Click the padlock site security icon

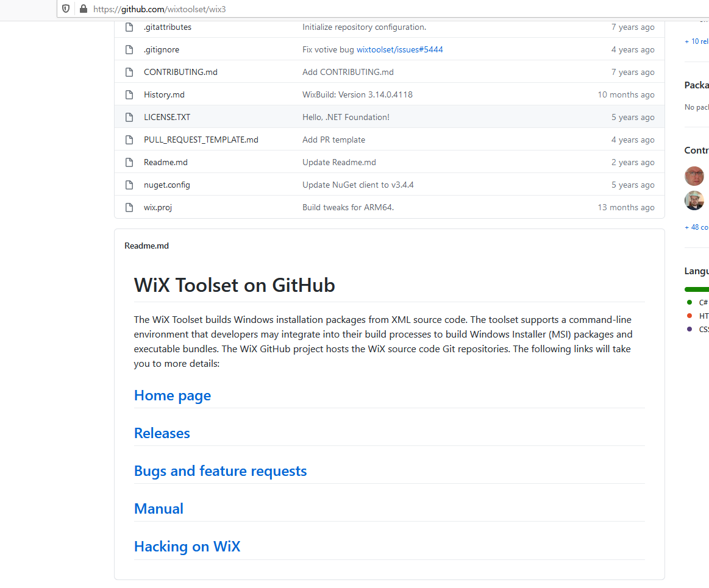[83, 9]
